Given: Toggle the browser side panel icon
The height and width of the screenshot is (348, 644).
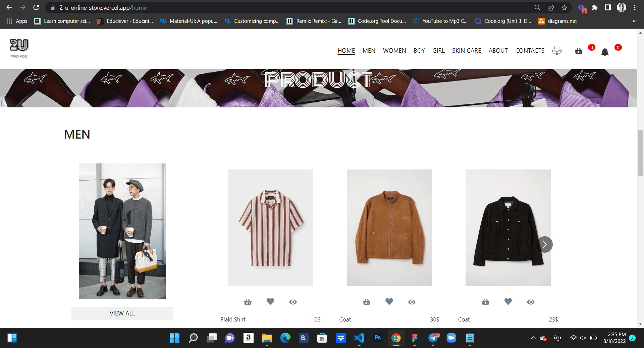Looking at the screenshot, I should pyautogui.click(x=608, y=7).
